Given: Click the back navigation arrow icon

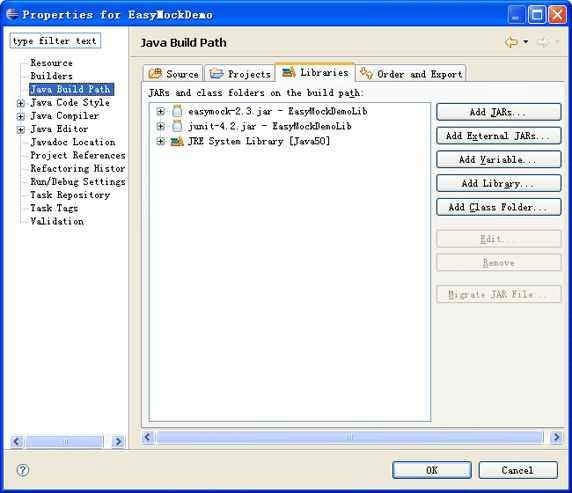Looking at the screenshot, I should [x=511, y=42].
